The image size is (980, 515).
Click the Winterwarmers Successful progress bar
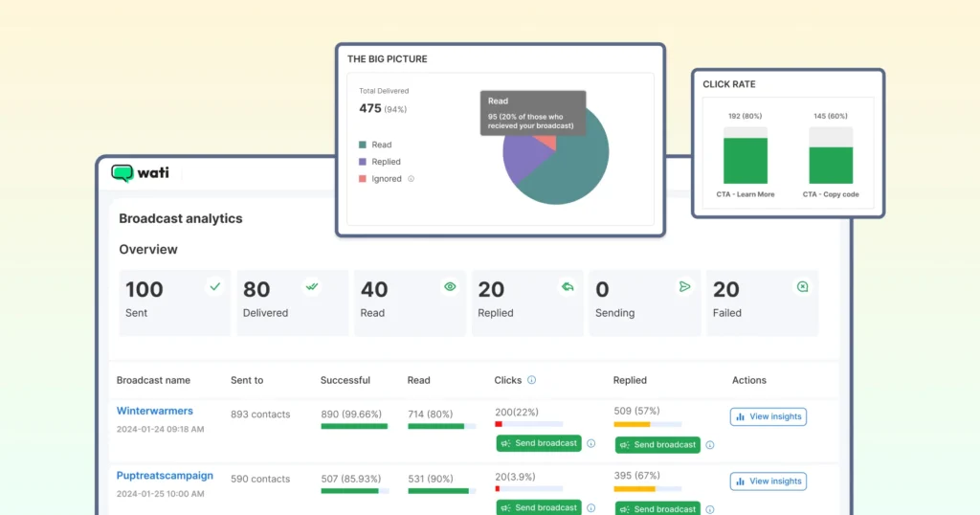point(354,426)
